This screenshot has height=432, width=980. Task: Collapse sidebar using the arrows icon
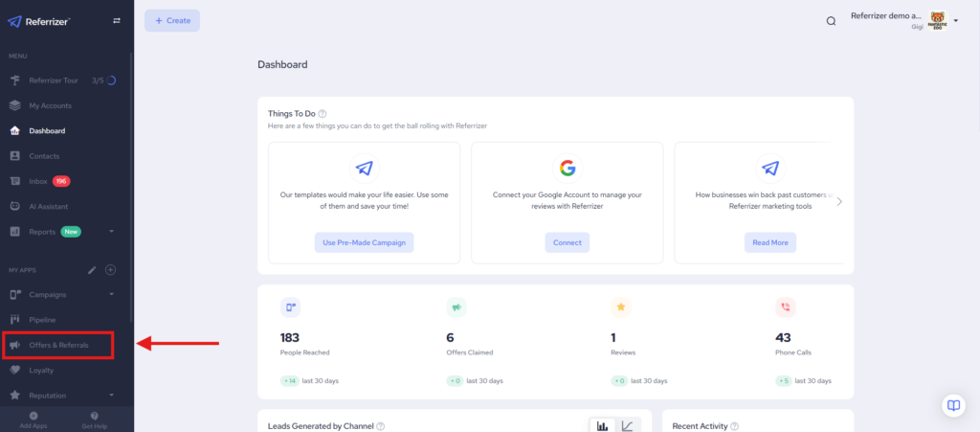(117, 20)
